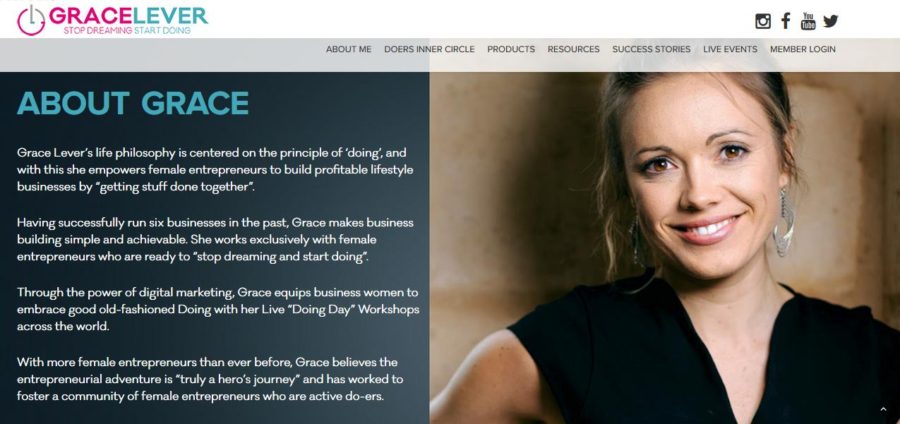Open the ABOUT ME menu item
900x424 pixels.
click(x=348, y=49)
